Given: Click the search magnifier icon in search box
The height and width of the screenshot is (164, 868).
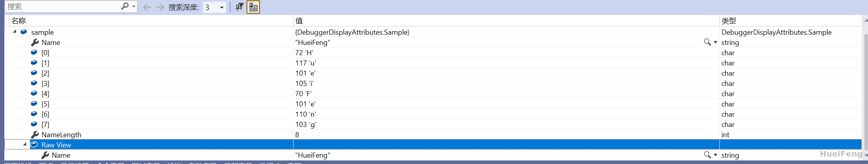Looking at the screenshot, I should tap(125, 6).
